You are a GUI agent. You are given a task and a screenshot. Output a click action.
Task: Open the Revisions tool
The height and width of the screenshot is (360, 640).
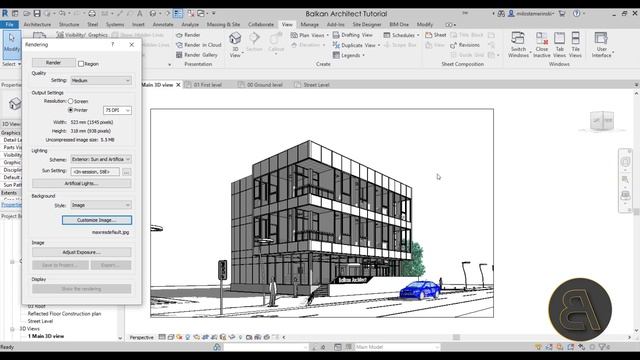pos(464,45)
